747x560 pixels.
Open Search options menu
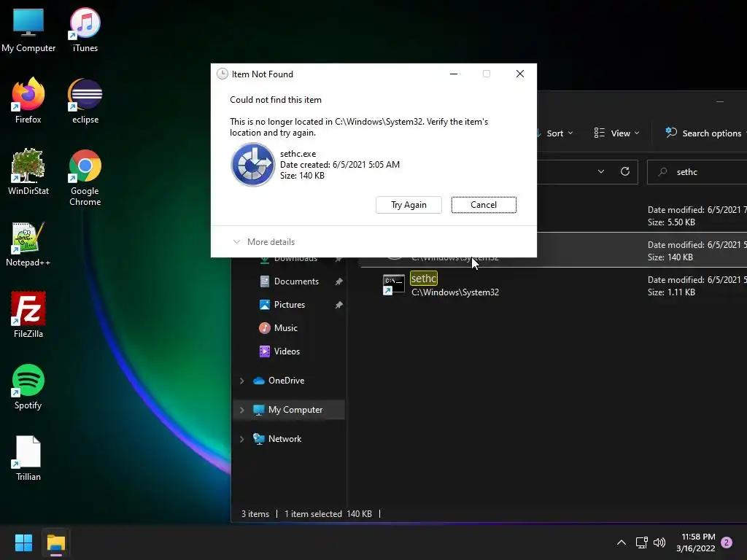coord(704,133)
